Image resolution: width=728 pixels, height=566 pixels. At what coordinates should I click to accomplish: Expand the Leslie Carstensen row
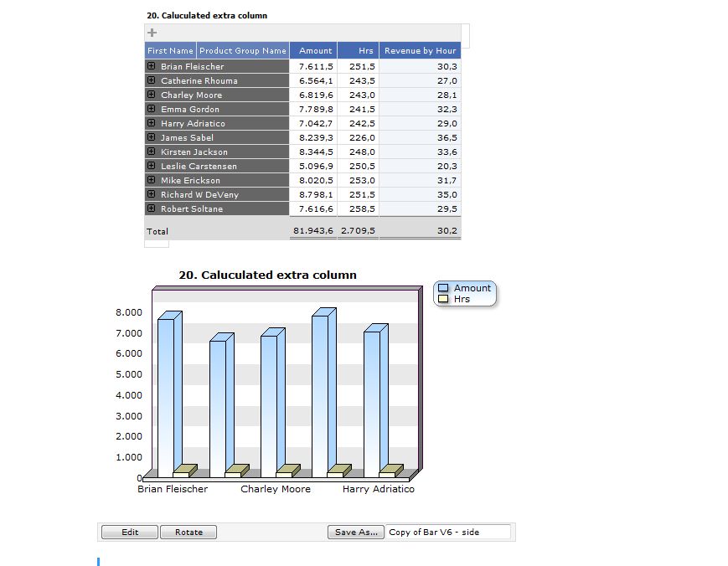tap(152, 166)
